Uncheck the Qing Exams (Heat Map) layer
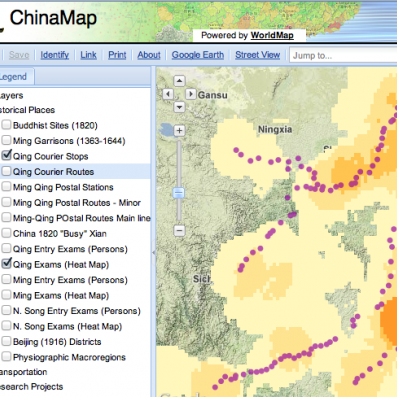This screenshot has height=397, width=397. click(x=6, y=263)
